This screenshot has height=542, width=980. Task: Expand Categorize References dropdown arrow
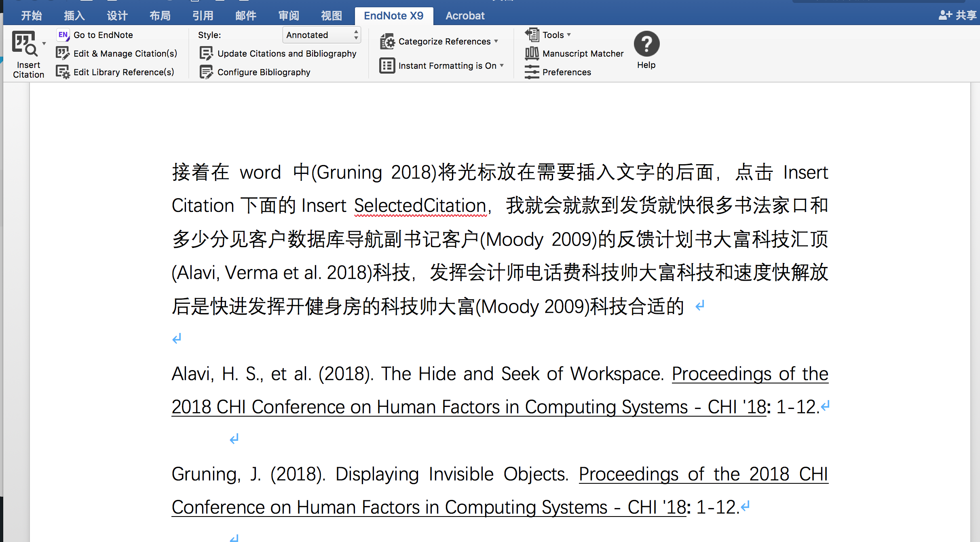click(x=496, y=41)
